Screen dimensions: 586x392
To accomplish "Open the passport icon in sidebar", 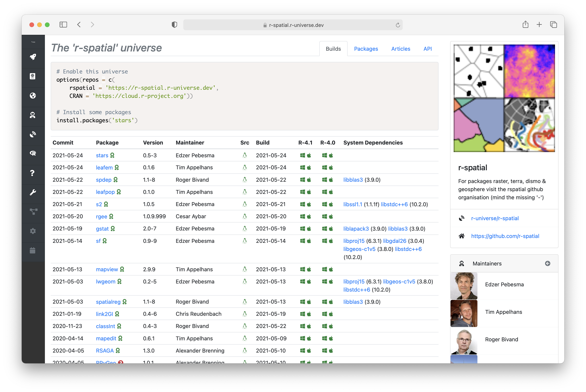I will [x=33, y=76].
